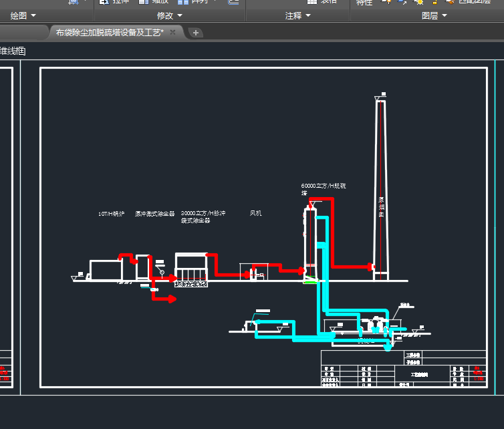The width and height of the screenshot is (504, 429).
Task: Click the layer lock icon
Action: (x=434, y=3)
